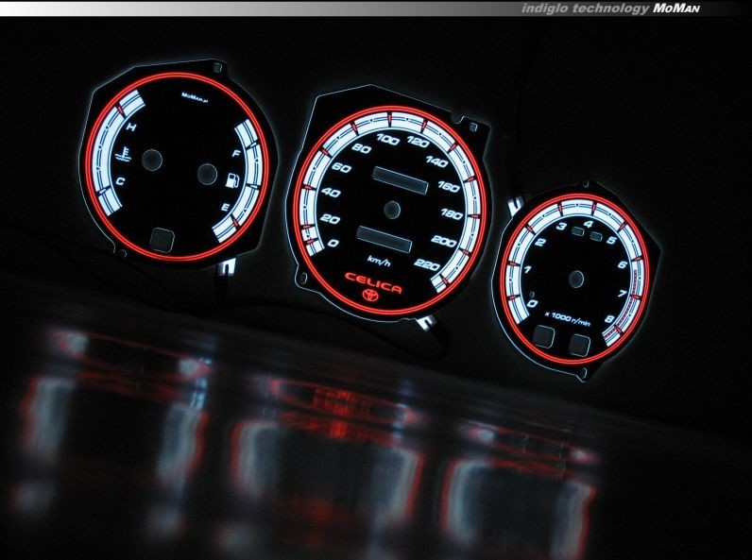Click the fuel pump icon

[x=232, y=179]
